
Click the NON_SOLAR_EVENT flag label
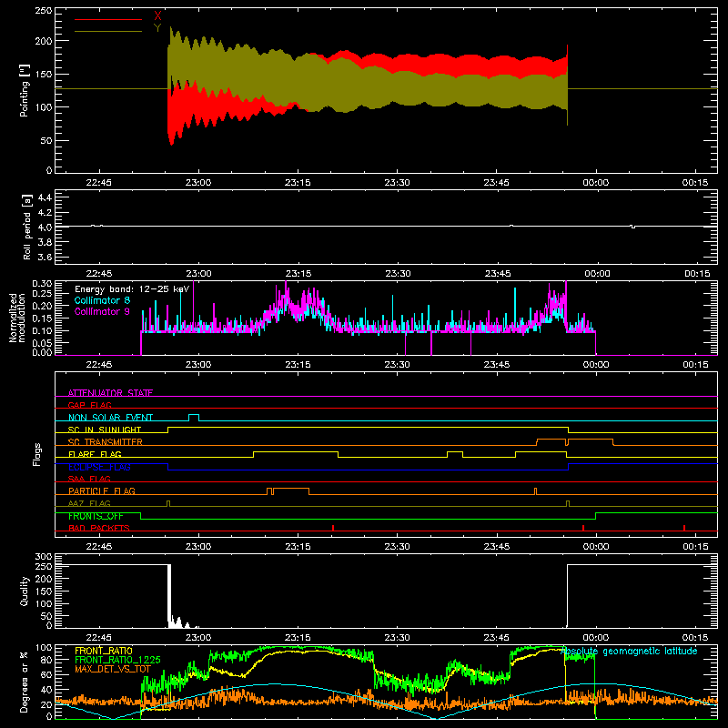[x=110, y=418]
